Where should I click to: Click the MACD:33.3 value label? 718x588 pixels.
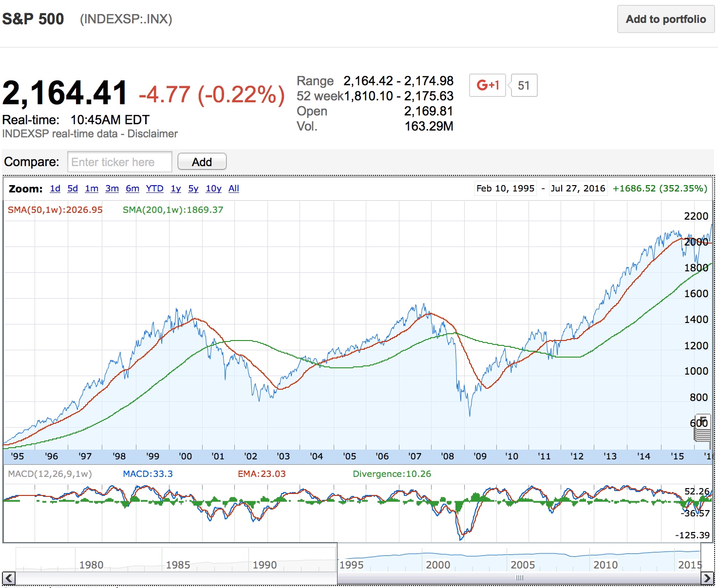click(148, 474)
